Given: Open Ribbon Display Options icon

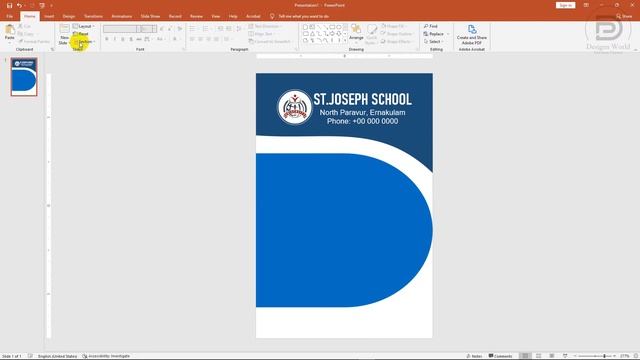Looking at the screenshot, I should point(586,5).
